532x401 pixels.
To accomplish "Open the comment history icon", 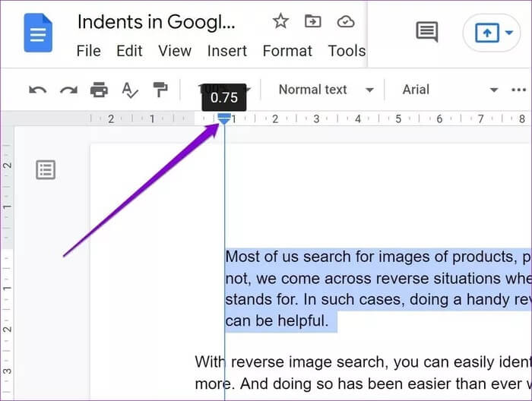I will point(426,32).
